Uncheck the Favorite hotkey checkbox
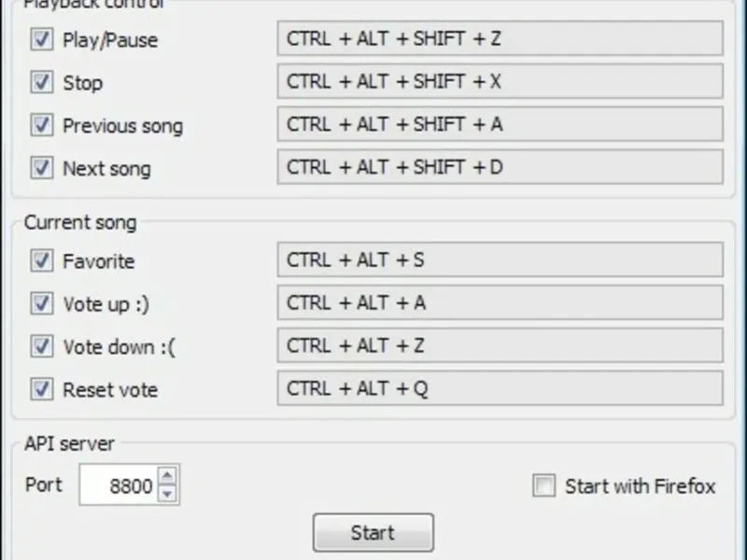Viewport: 747px width, 560px height. [x=42, y=261]
